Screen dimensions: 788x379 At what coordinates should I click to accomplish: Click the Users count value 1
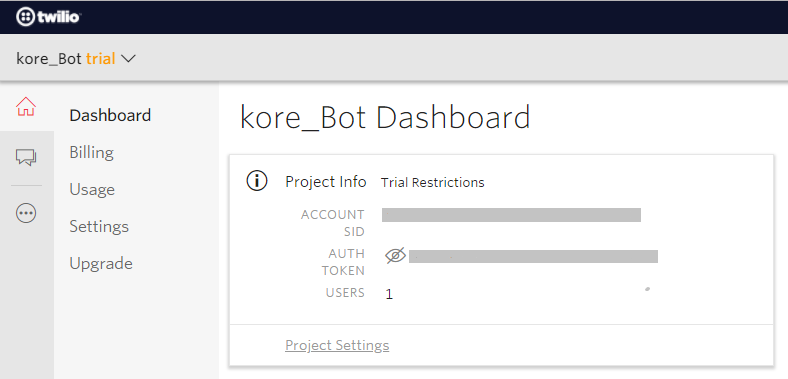[389, 294]
